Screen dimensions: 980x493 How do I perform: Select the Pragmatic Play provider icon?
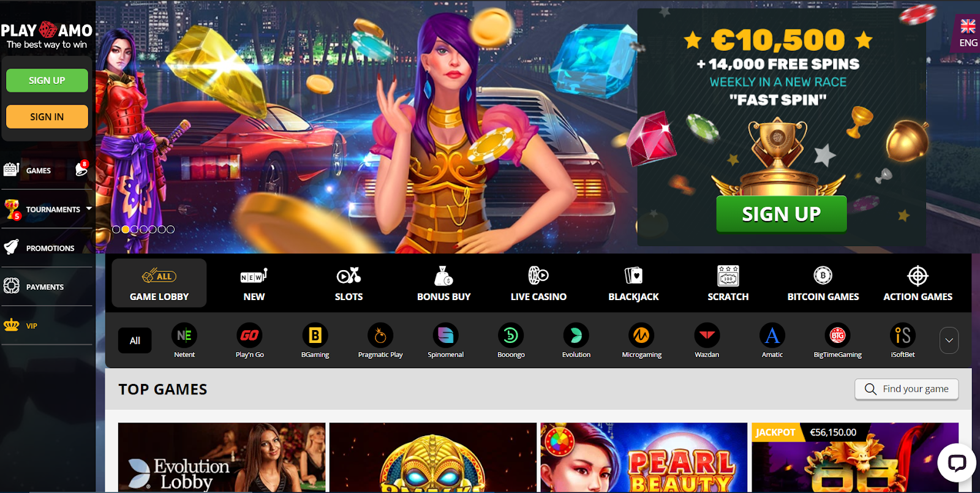(x=380, y=335)
